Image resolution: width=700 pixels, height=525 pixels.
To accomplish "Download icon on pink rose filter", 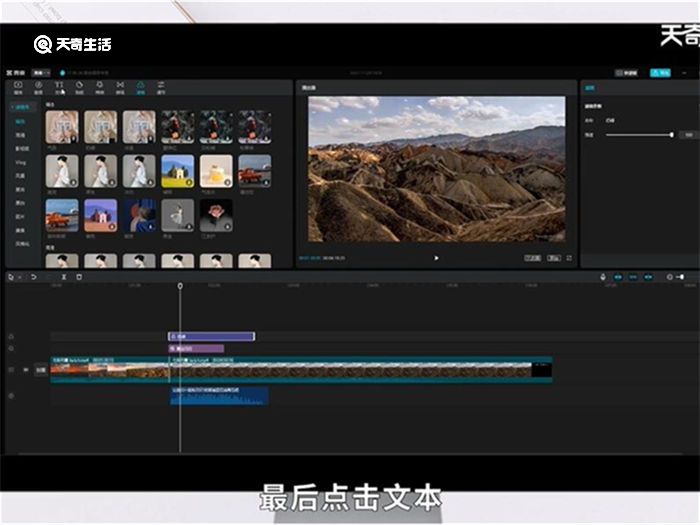I will pos(228,227).
